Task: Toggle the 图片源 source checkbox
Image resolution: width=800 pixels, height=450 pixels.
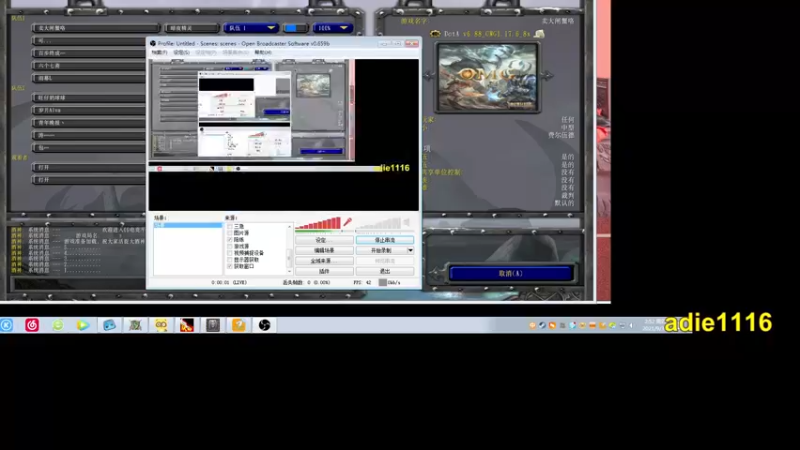Action: click(x=230, y=233)
